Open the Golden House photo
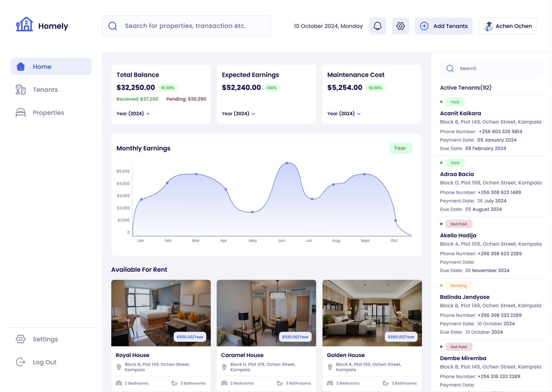This screenshot has width=552, height=392. [372, 313]
